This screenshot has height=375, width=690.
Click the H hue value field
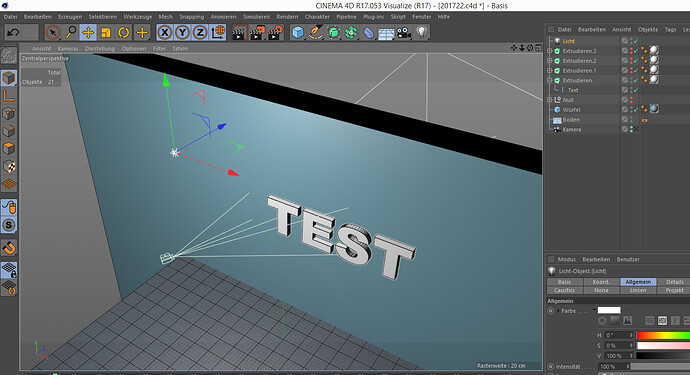point(618,335)
